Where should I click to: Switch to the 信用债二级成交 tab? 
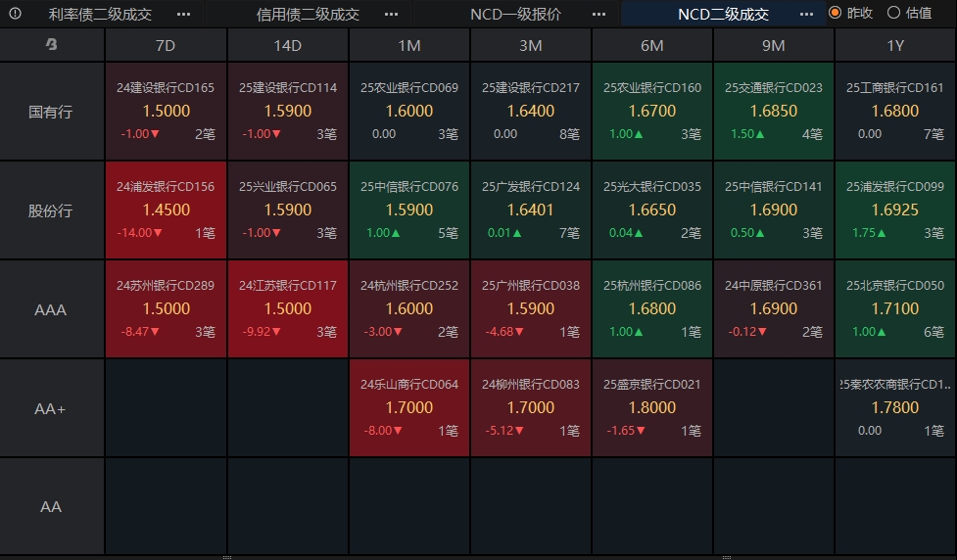(x=308, y=14)
